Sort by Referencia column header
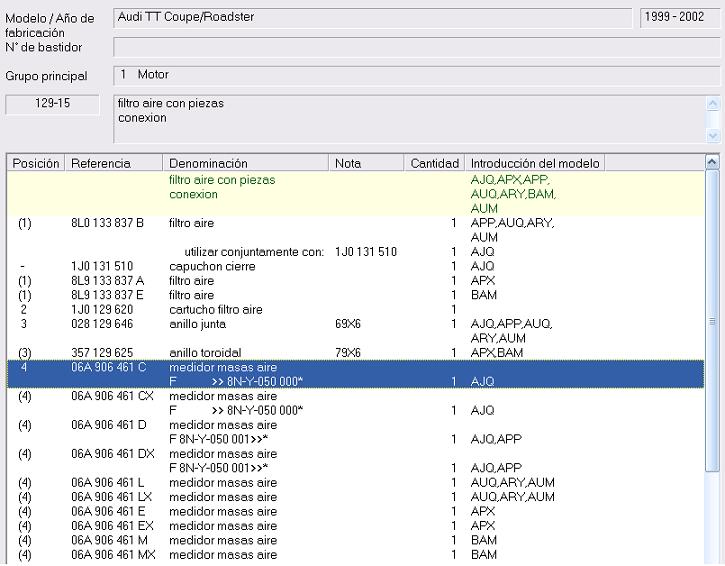Viewport: 725px width, 566px height. click(x=114, y=163)
